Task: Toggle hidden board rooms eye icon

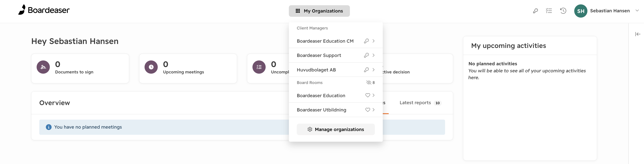Action: click(369, 82)
